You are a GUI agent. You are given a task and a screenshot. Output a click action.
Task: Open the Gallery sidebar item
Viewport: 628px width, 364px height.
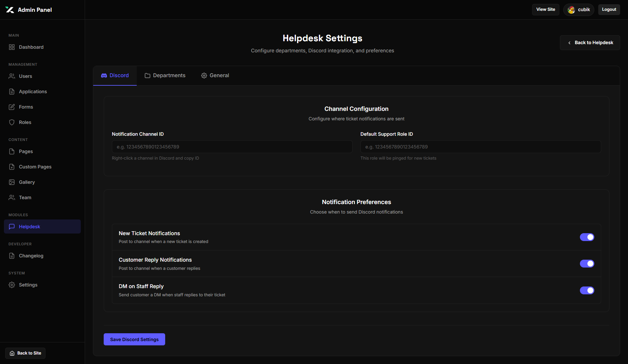pyautogui.click(x=42, y=182)
